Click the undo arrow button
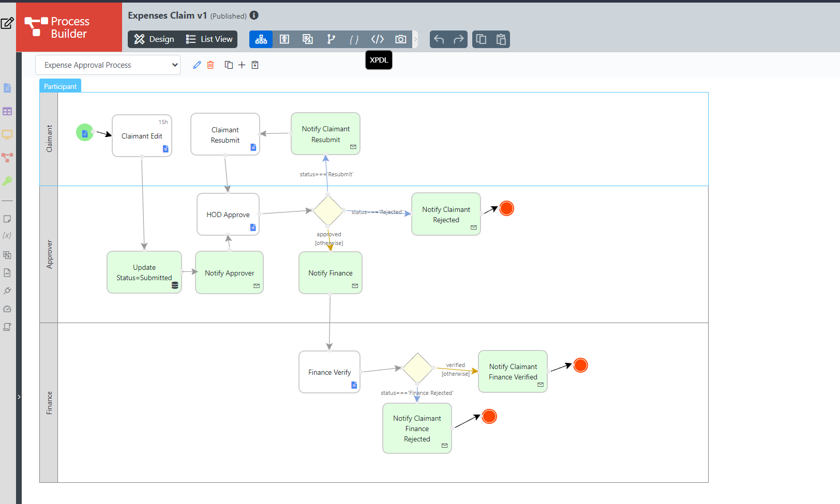Screen dimensions: 840x504 coord(439,39)
